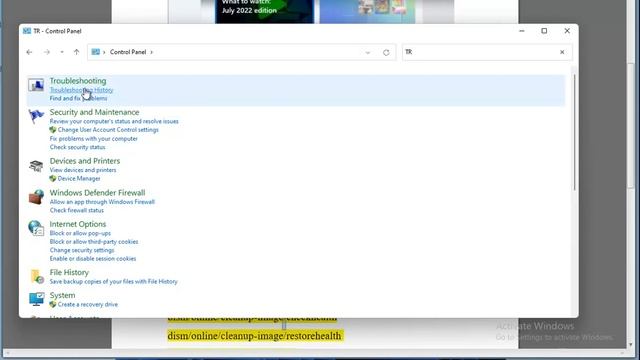Minimize the Control Panel window

(x=522, y=31)
